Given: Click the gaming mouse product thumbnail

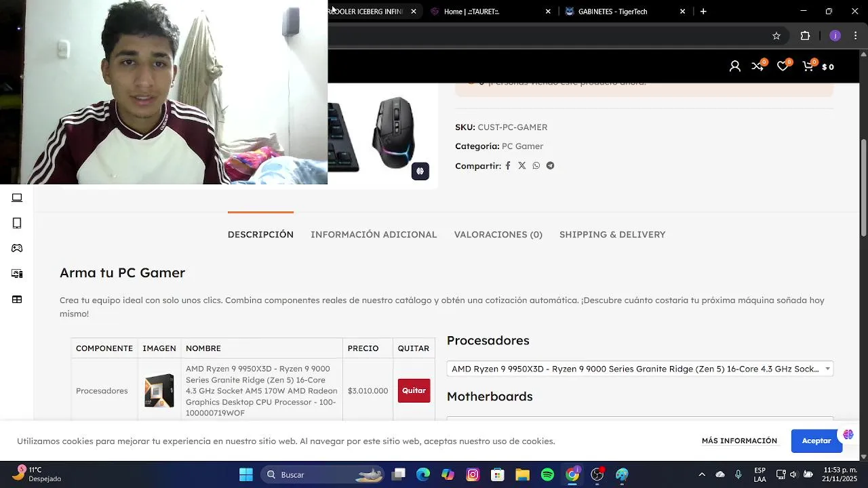Looking at the screenshot, I should click(393, 134).
